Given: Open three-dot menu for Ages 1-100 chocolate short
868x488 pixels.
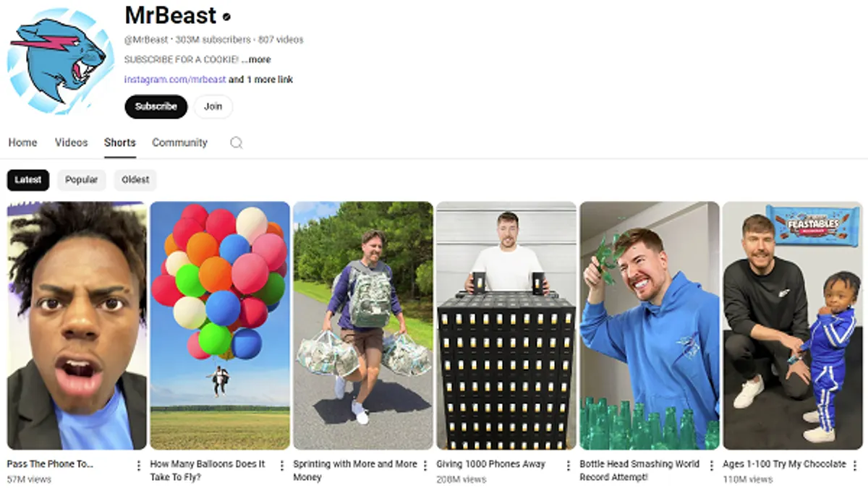Looking at the screenshot, I should 856,466.
